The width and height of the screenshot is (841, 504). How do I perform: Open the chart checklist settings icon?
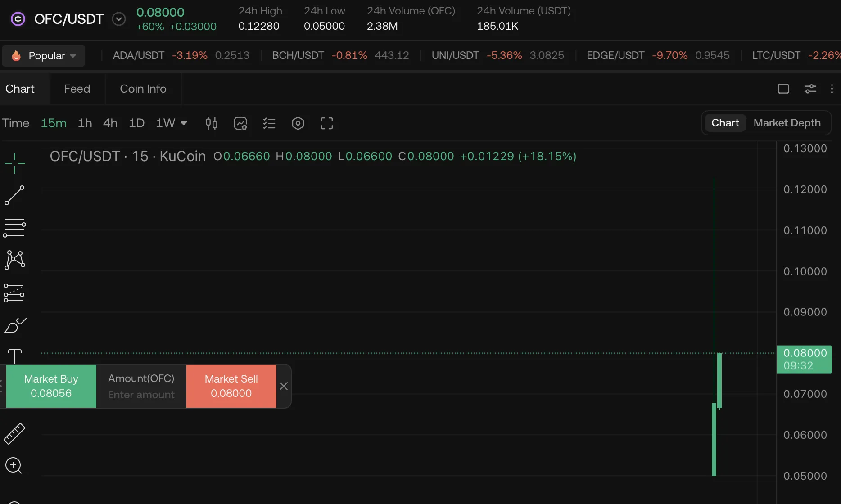point(269,123)
